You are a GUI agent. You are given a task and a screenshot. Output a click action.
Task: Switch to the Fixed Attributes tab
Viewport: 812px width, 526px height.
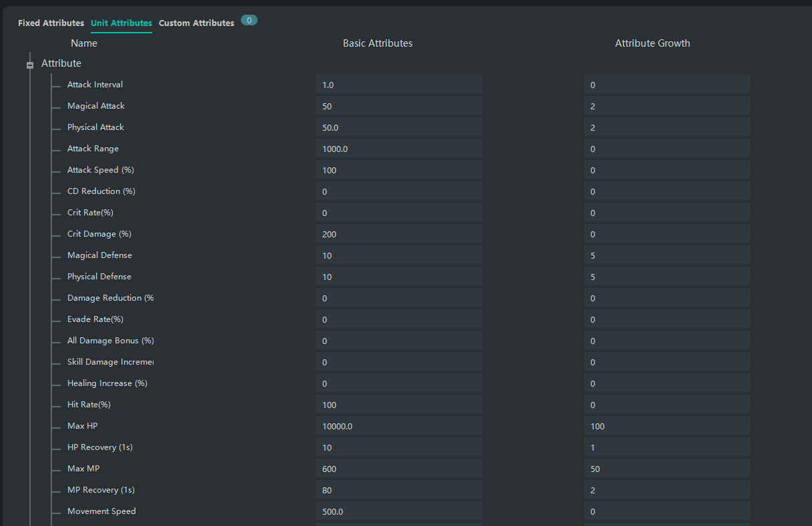[x=51, y=23]
